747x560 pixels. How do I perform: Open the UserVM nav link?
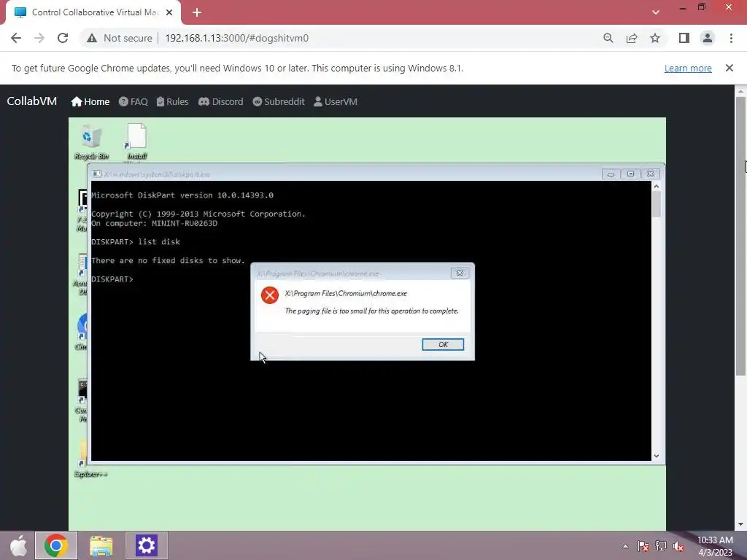pos(336,101)
